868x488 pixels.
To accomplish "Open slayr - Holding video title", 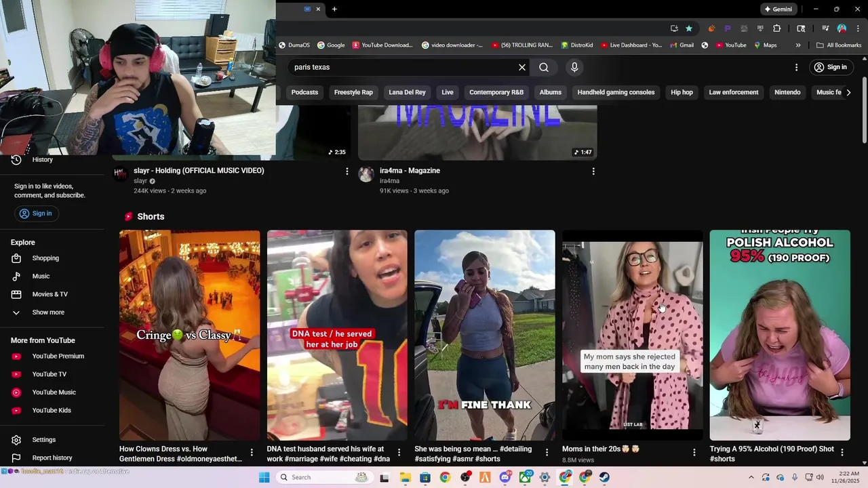I will tap(199, 171).
